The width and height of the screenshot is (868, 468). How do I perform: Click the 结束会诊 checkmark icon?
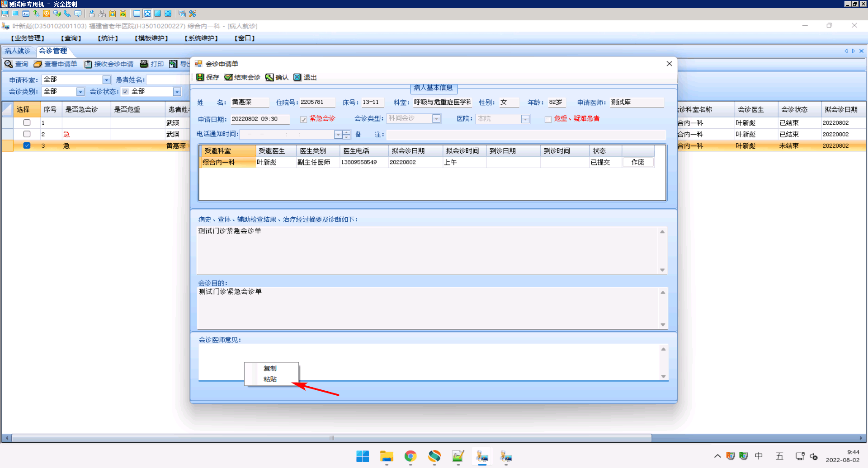pos(228,77)
